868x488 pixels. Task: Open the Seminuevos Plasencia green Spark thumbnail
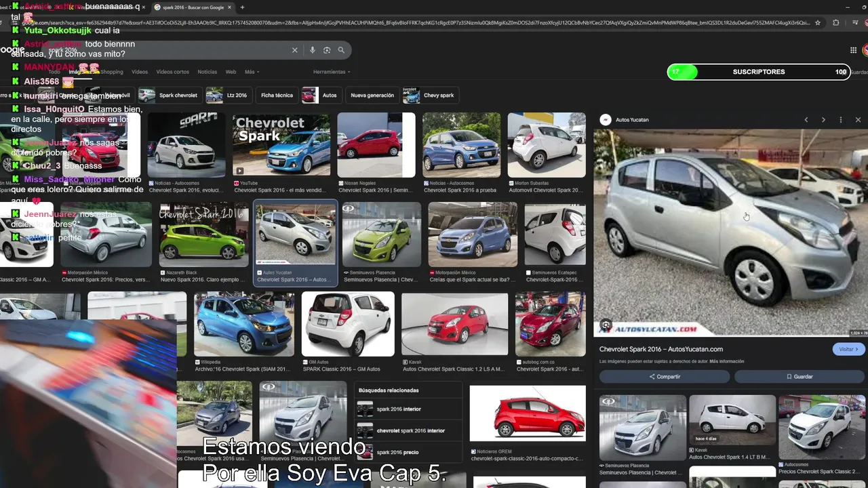(x=381, y=235)
